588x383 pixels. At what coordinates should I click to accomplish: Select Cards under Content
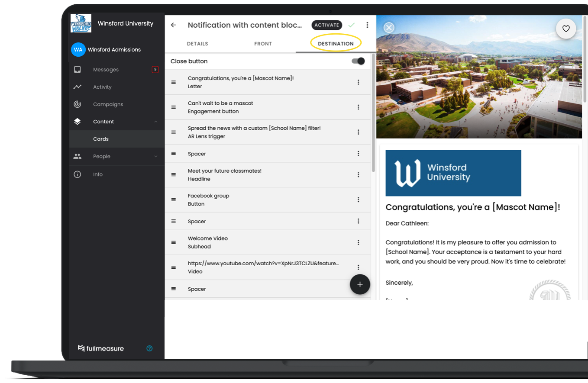(x=101, y=139)
